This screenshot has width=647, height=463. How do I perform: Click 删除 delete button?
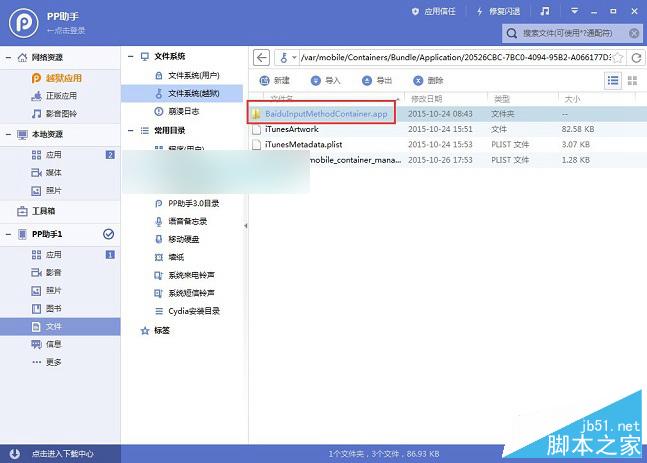coord(428,80)
